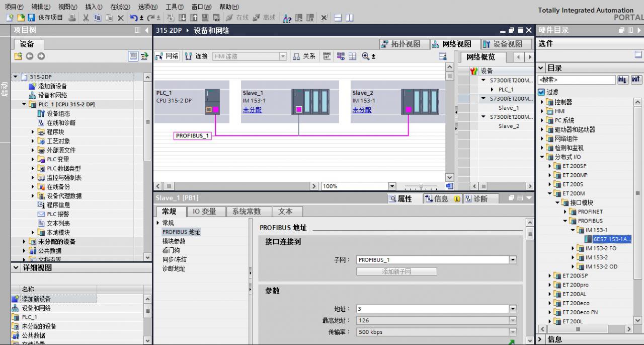
Task: Select 6ES7 153-1A catalog item
Action: coord(611,239)
